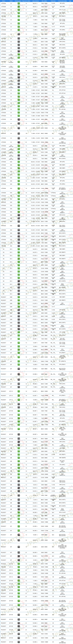This screenshot has height=644, width=73.
Task: Select engine code 'HFX (TU1JP)' cell
Action: tap(63, 10)
